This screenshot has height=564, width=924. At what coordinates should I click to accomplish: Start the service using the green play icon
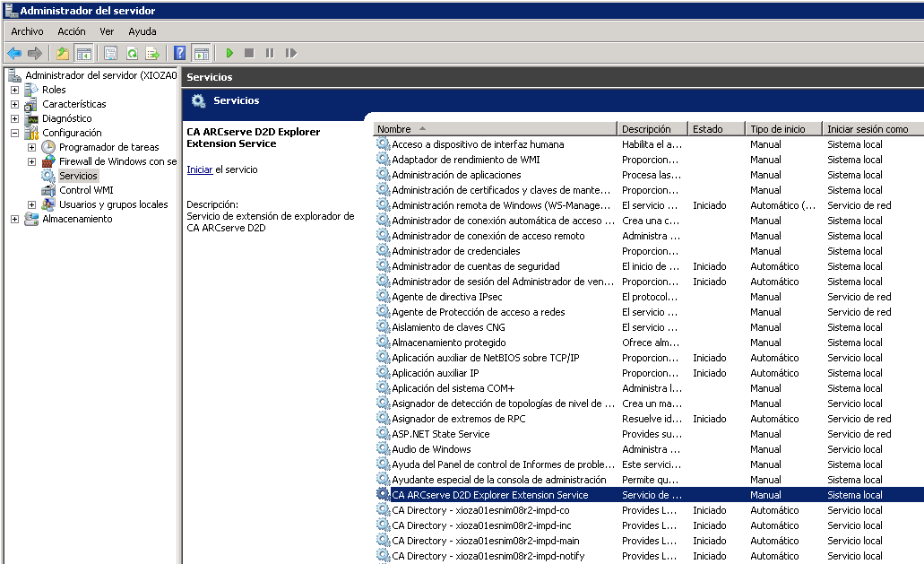(230, 53)
